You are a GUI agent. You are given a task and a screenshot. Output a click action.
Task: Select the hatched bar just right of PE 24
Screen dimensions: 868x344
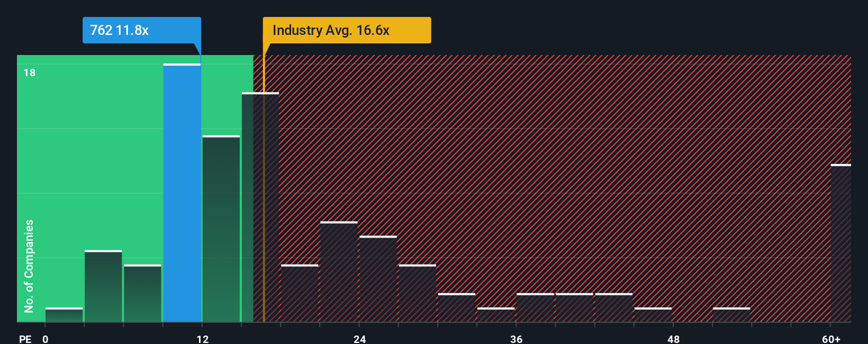(378, 279)
